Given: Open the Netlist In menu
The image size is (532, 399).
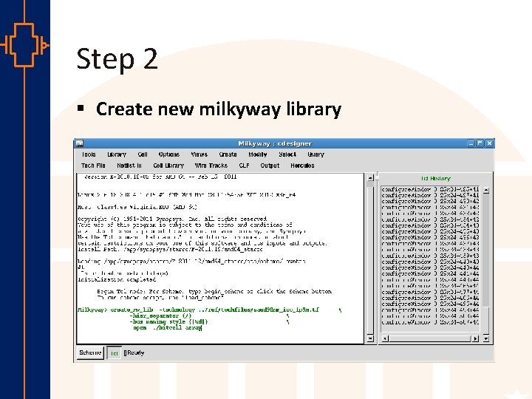Looking at the screenshot, I should [x=129, y=166].
